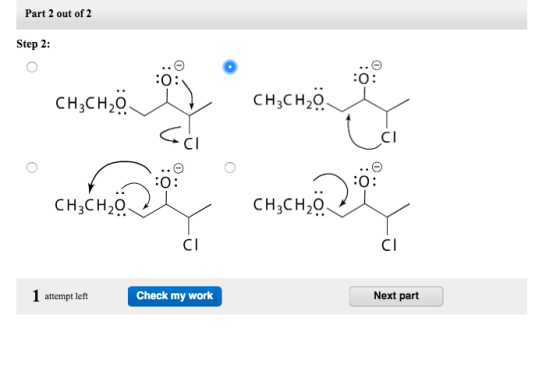Click negative charge symbol on top-left oxygen
Screen dimensions: 560x374
point(179,65)
